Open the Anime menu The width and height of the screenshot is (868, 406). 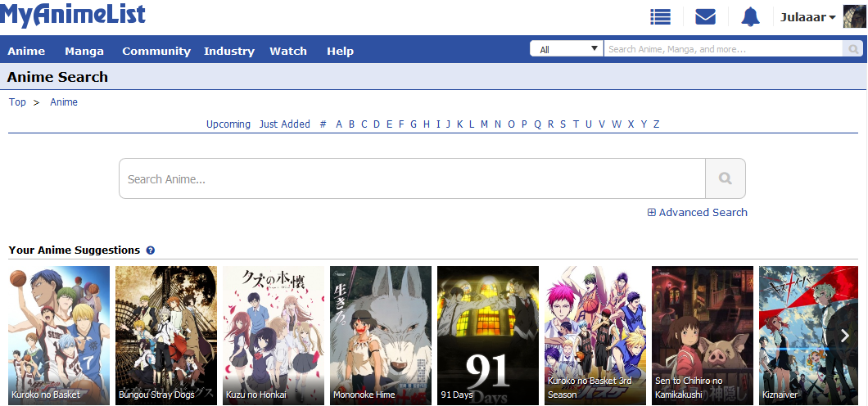coord(26,51)
